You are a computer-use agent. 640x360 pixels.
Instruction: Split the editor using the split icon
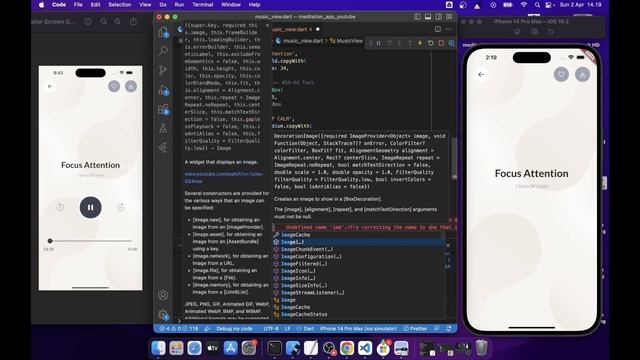pos(438,29)
